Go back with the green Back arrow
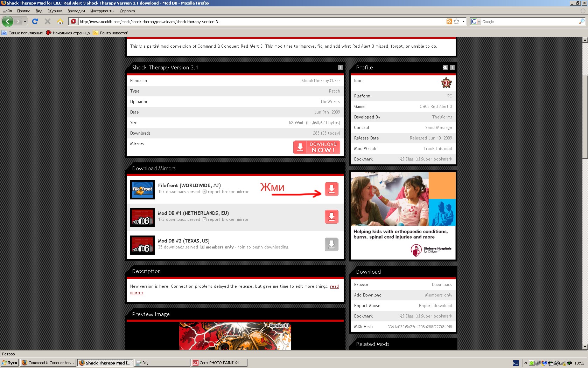 pos(7,21)
